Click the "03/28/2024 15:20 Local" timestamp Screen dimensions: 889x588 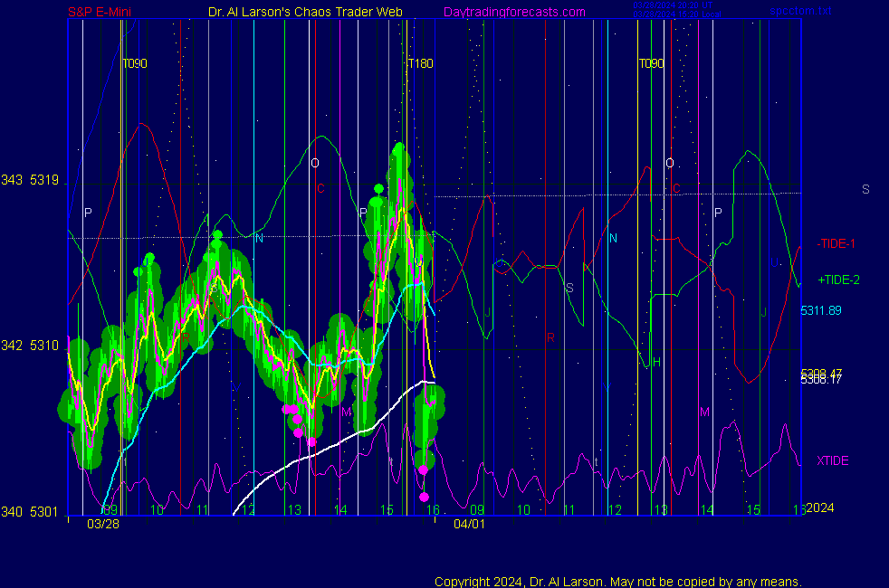click(677, 14)
